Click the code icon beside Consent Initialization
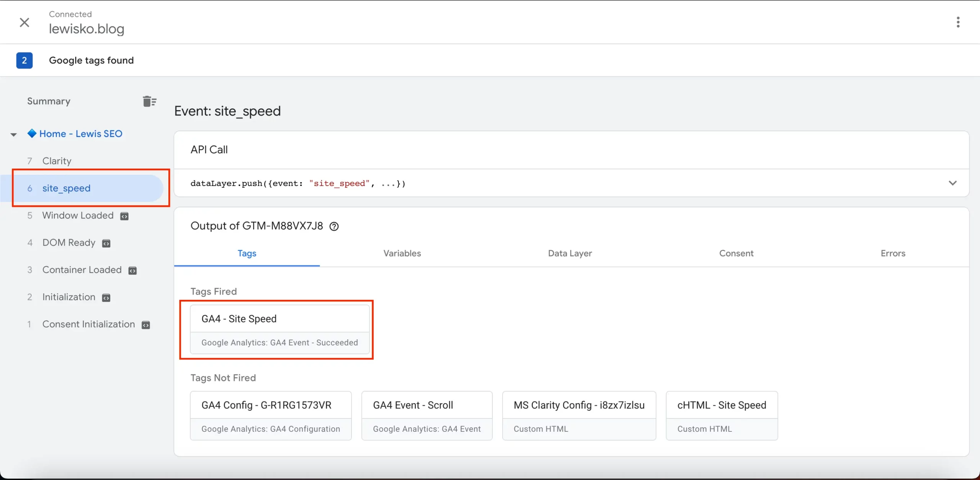 point(146,325)
